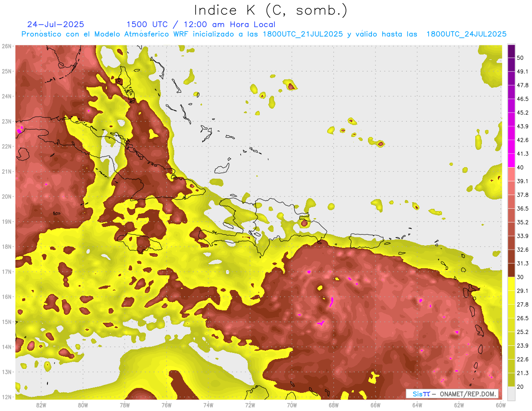Click the colorbar value "39.1"
The width and height of the screenshot is (532, 411).
click(x=522, y=181)
